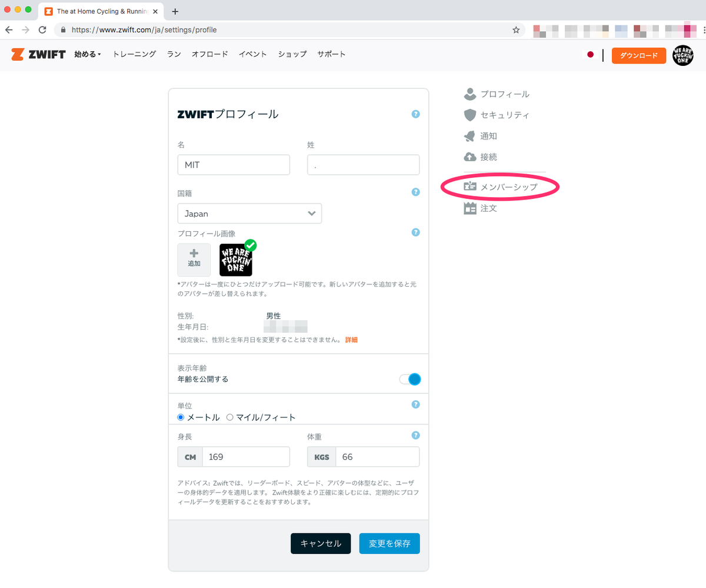Open ショップ in top navigation
706x588 pixels.
click(x=292, y=54)
